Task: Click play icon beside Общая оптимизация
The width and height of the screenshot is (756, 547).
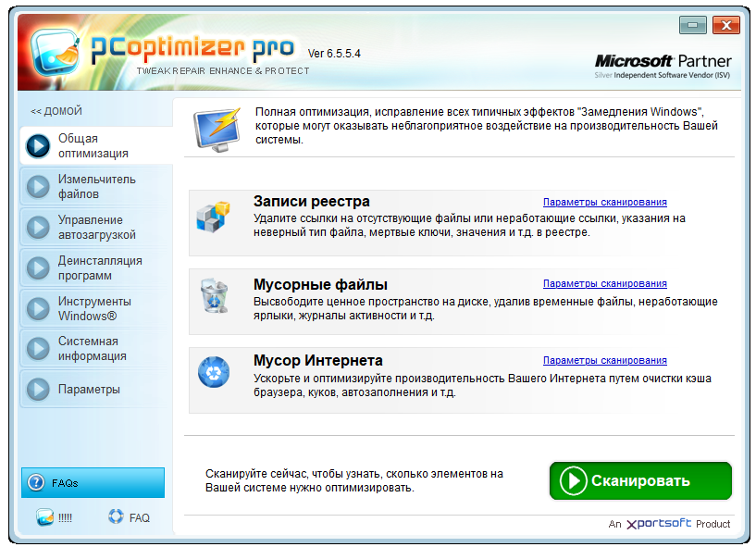Action: tap(38, 145)
